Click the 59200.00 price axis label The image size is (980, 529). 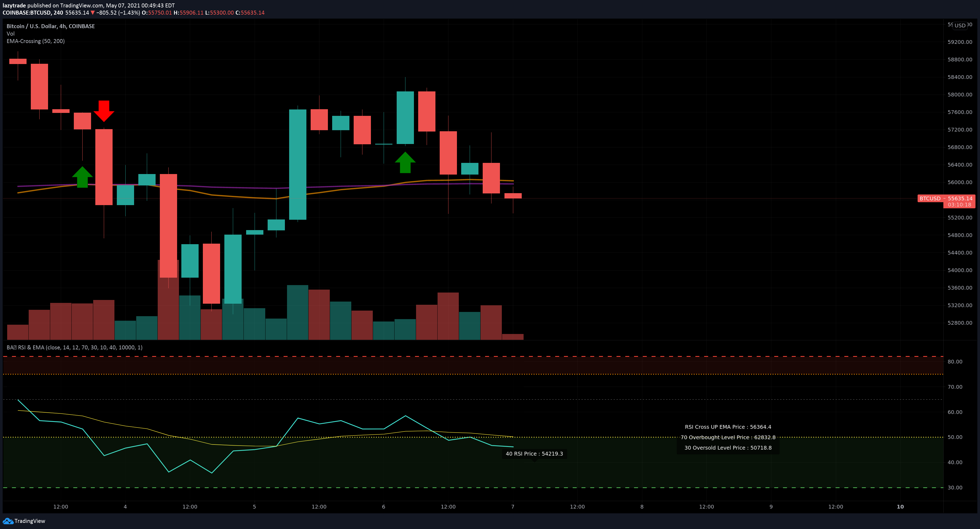(x=960, y=42)
